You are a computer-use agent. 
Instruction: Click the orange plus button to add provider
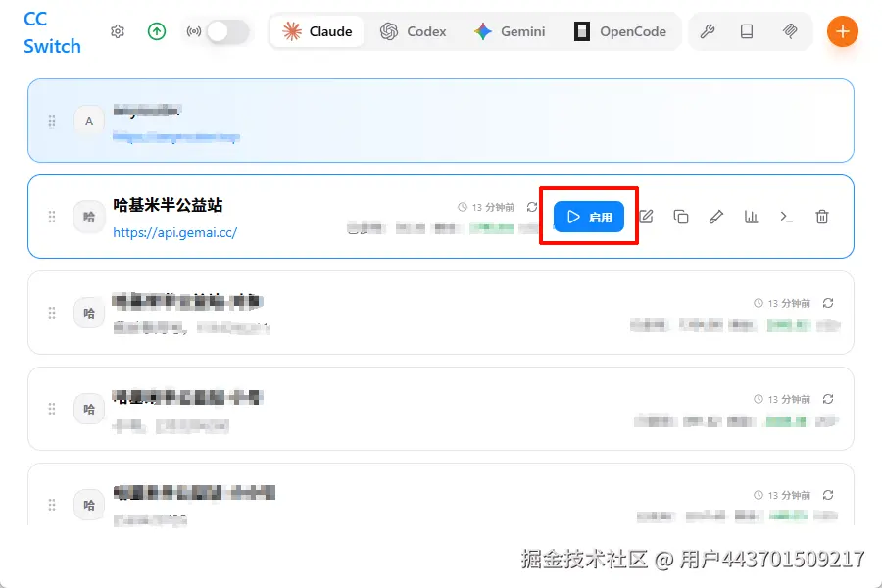click(x=843, y=30)
